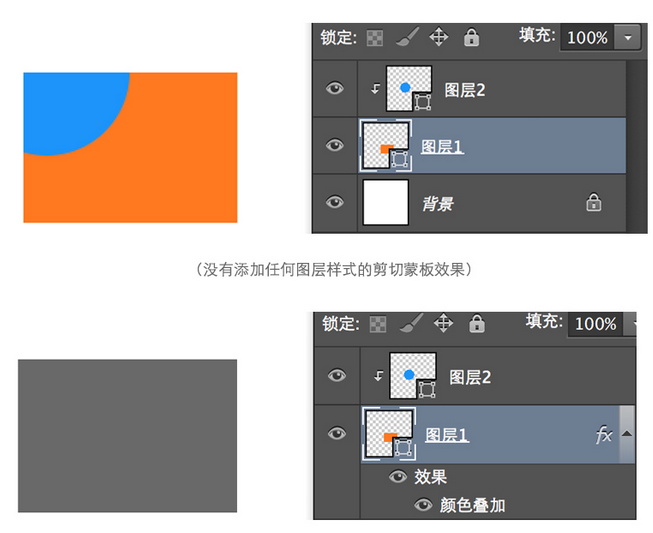Click fx icon on 图层1 in lower panel
The height and width of the screenshot is (533, 653).
coord(604,435)
